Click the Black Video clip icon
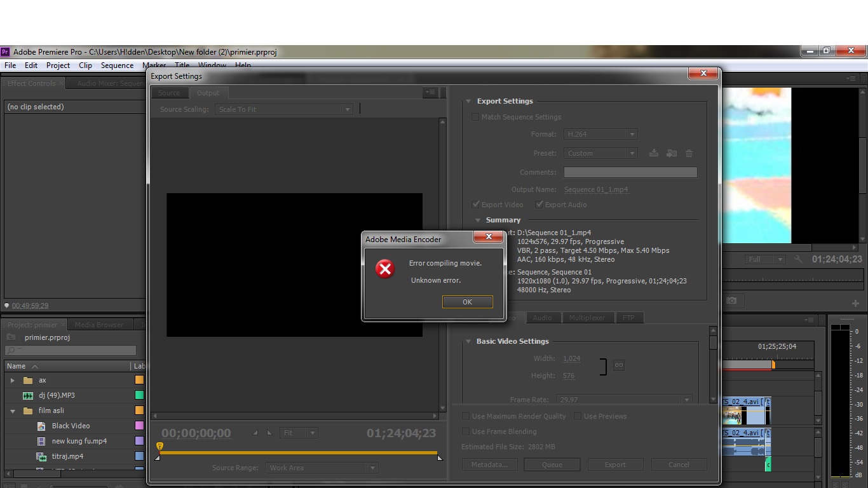The height and width of the screenshot is (488, 868). (x=41, y=426)
